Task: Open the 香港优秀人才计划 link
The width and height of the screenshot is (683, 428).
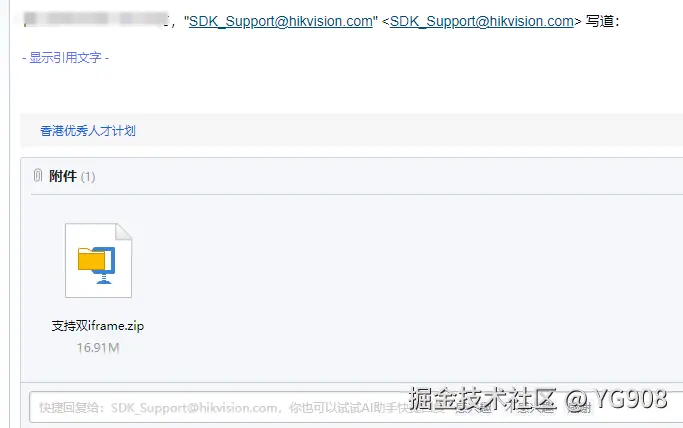Action: (88, 131)
